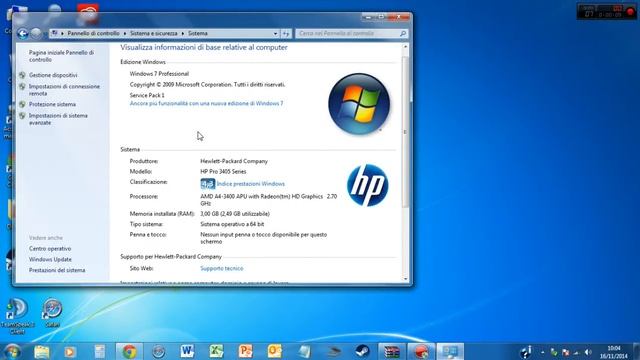Screen dimensions: 640x360
Task: Click the taskbar clock showing 10:04
Action: pyautogui.click(x=614, y=352)
